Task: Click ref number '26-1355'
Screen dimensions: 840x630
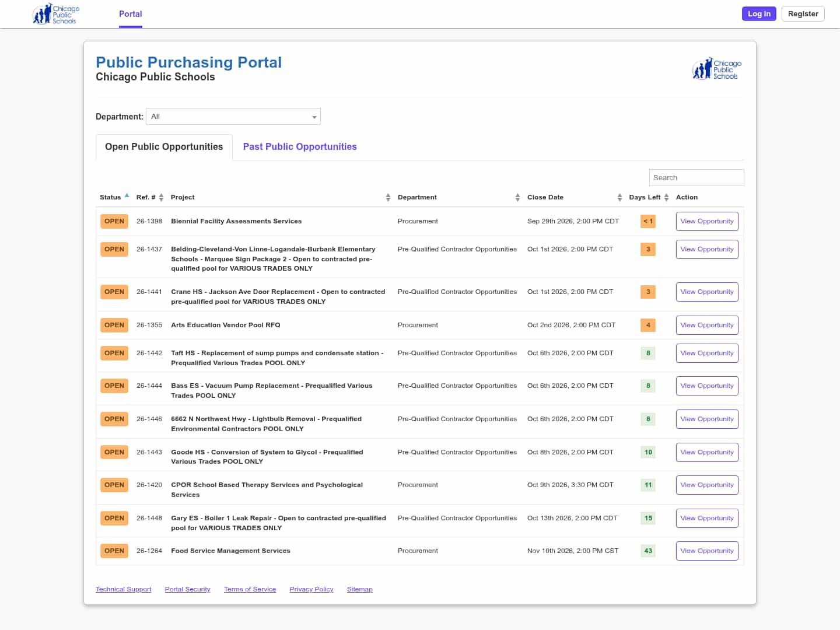Action: (x=149, y=325)
